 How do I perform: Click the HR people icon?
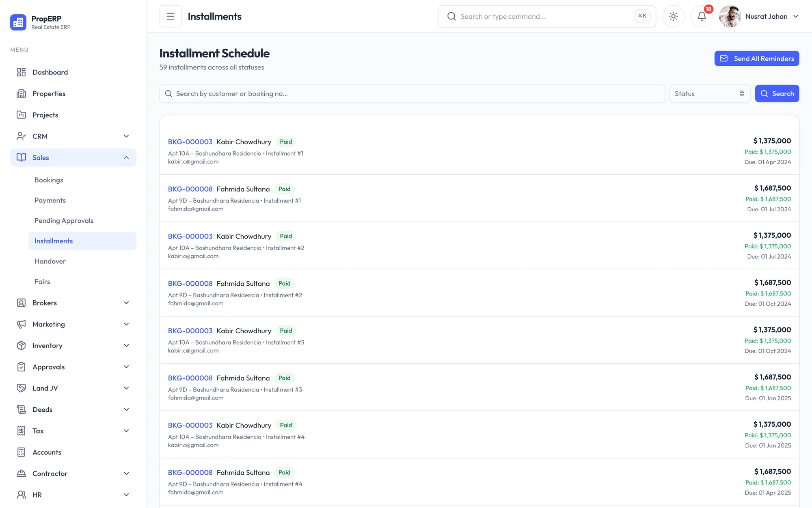pyautogui.click(x=21, y=495)
